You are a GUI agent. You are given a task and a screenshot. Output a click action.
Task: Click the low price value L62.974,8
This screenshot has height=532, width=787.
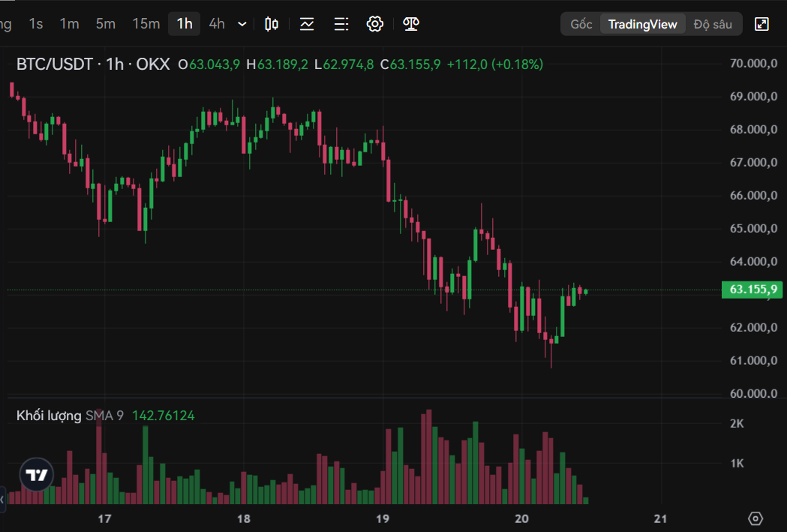[344, 65]
